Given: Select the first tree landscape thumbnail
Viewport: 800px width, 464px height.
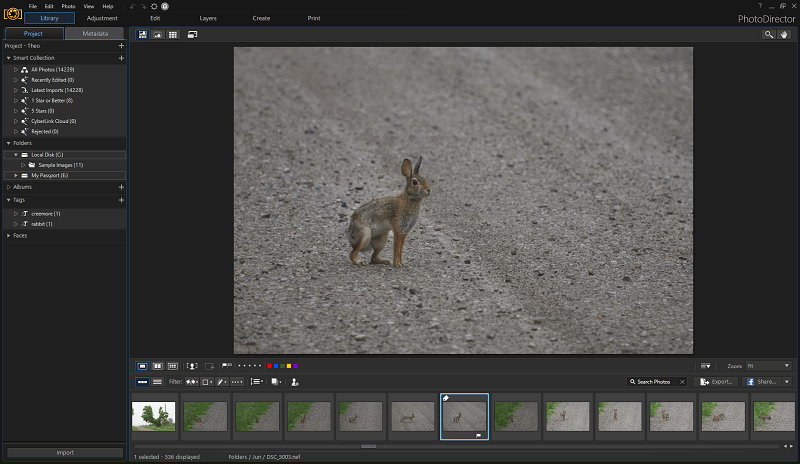Looking at the screenshot, I should click(154, 416).
